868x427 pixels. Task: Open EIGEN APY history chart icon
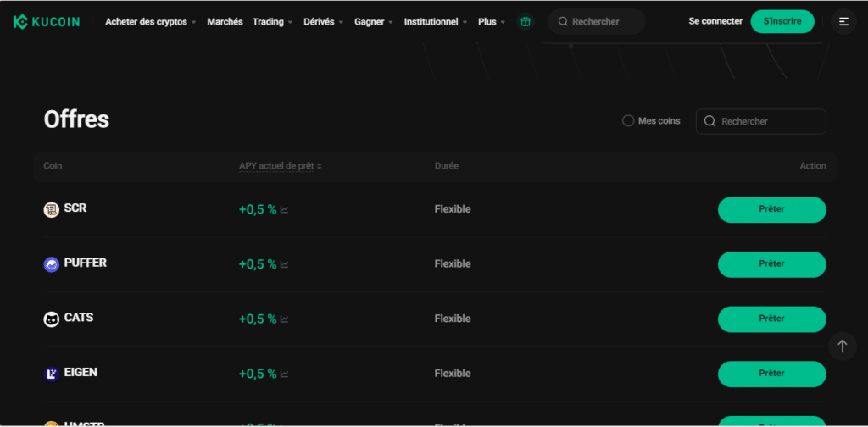[x=285, y=374]
